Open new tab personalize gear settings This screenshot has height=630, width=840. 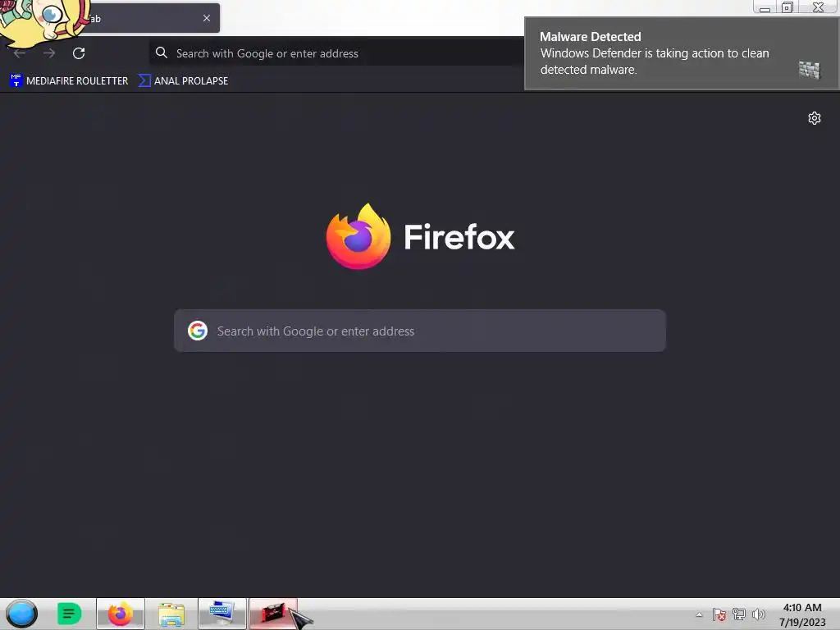815,118
